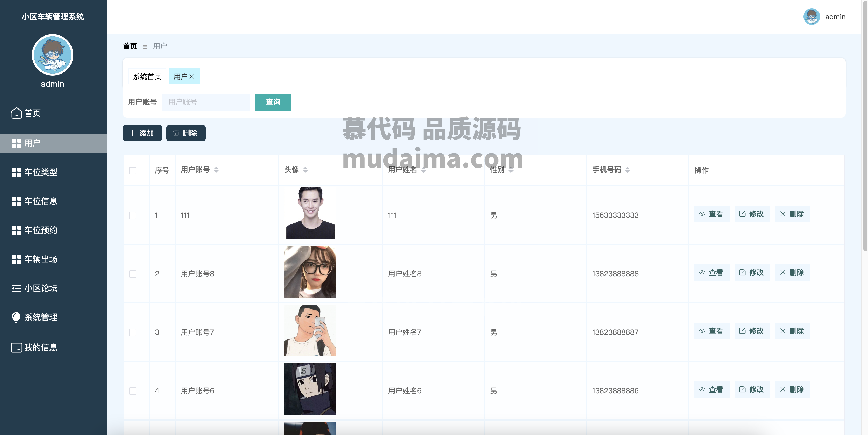The height and width of the screenshot is (435, 868).
Task: Click phone number 13823888886
Action: coord(615,390)
